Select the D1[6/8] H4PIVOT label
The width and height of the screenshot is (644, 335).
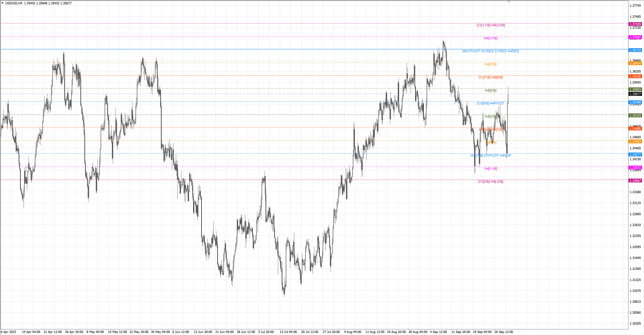coord(491,103)
